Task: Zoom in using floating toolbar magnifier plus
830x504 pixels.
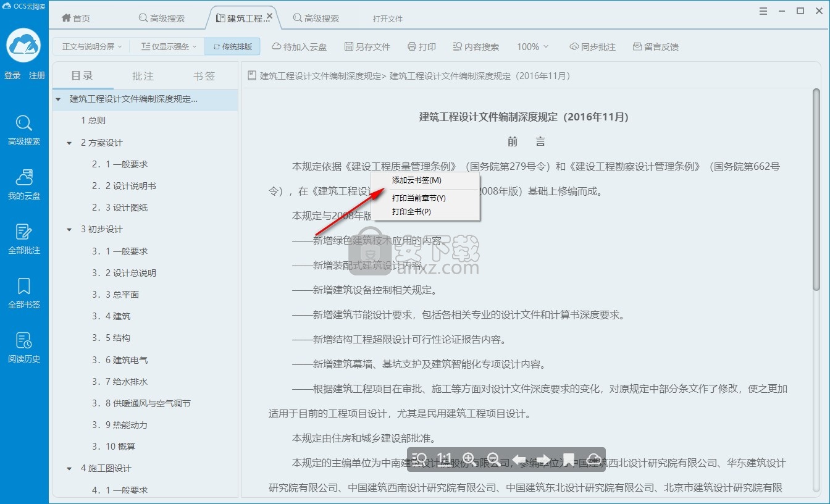Action: click(x=469, y=459)
